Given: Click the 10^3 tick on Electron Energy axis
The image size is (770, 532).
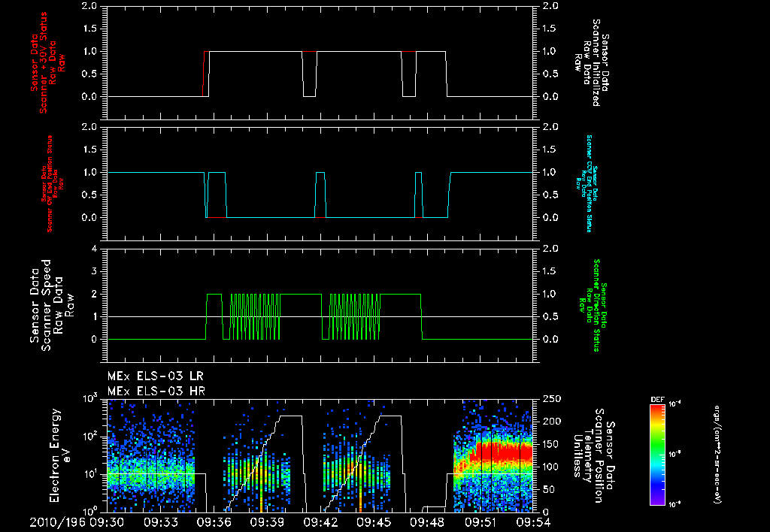Looking at the screenshot, I should click(x=89, y=397).
